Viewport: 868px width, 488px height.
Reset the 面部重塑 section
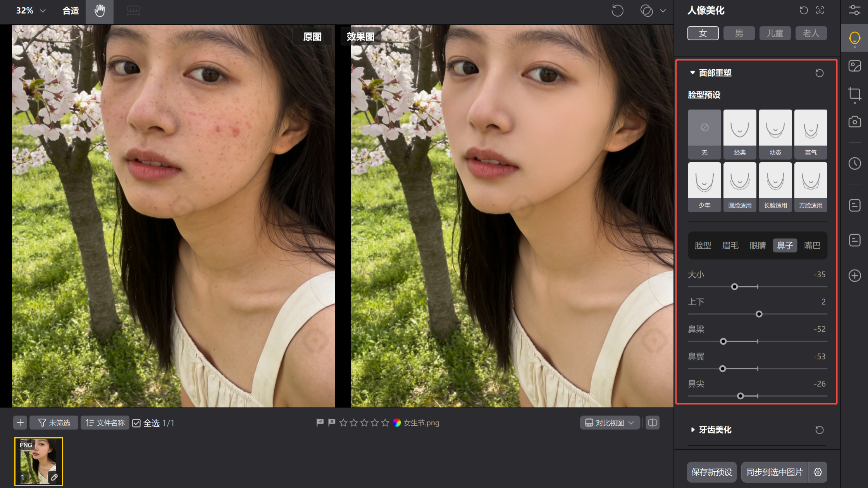(x=819, y=73)
